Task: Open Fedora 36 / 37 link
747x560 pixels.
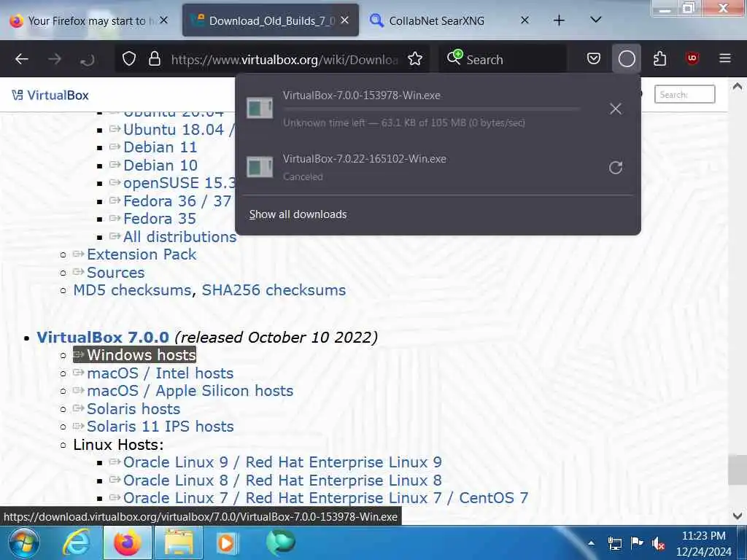Action: pyautogui.click(x=177, y=201)
